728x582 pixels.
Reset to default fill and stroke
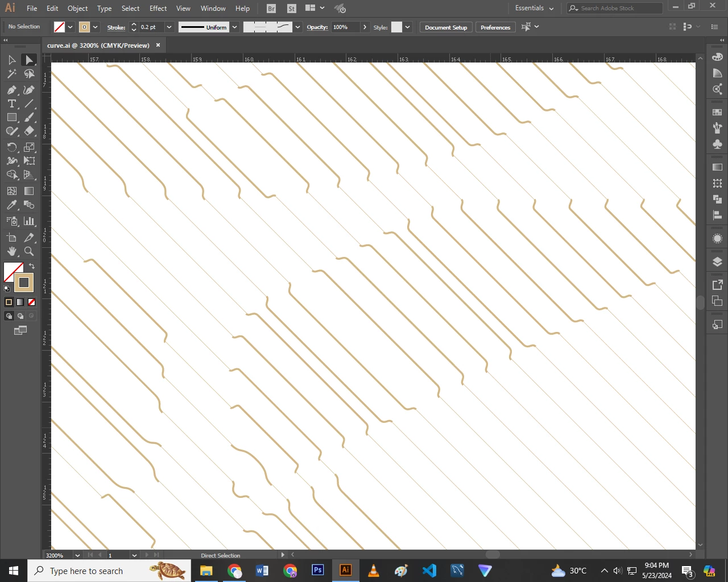click(x=7, y=289)
